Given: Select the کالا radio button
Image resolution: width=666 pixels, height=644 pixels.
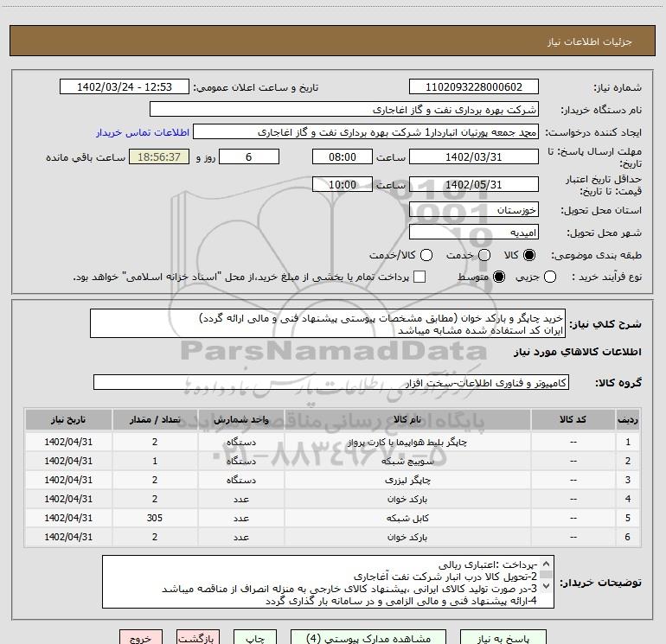Looking at the screenshot, I should click(529, 255).
